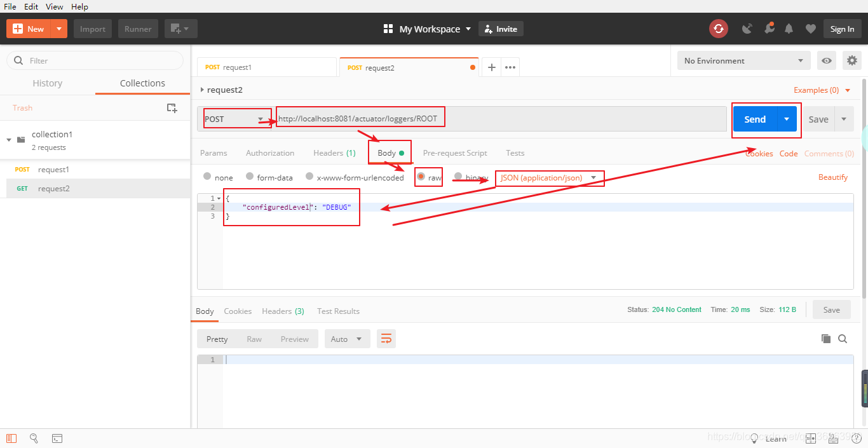Create new collection icon in sidebar
The height and width of the screenshot is (448, 868).
coord(172,107)
